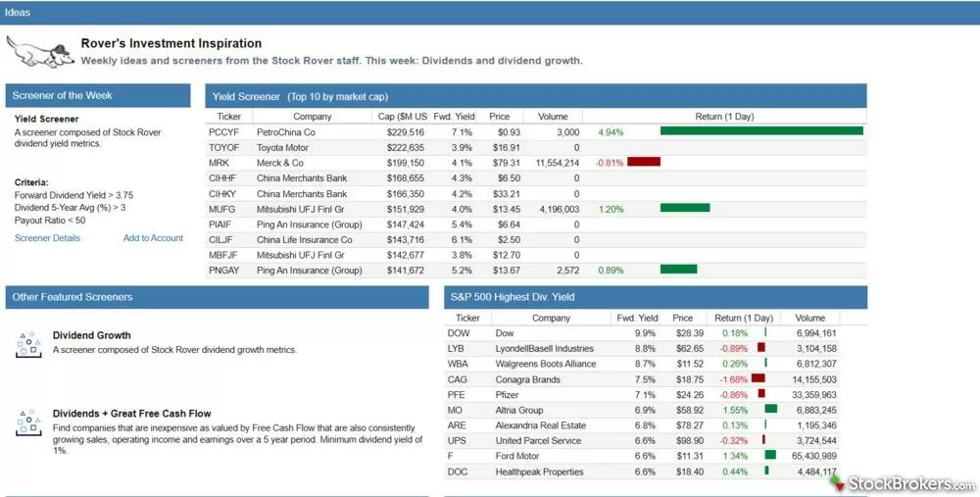The height and width of the screenshot is (497, 980).
Task: Open Dividends + Great Free Cash Flow screener
Action: [x=132, y=414]
